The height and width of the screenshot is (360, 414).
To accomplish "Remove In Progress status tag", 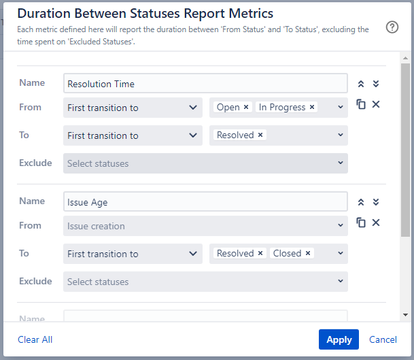I will [x=312, y=107].
